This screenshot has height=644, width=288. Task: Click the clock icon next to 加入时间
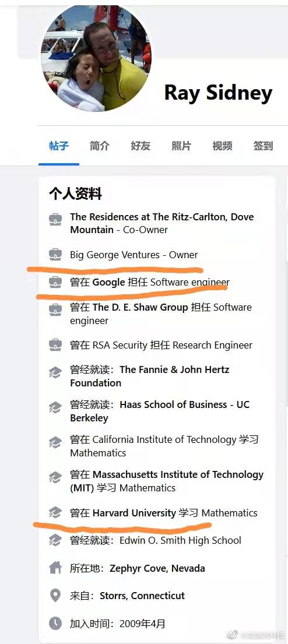point(55,623)
